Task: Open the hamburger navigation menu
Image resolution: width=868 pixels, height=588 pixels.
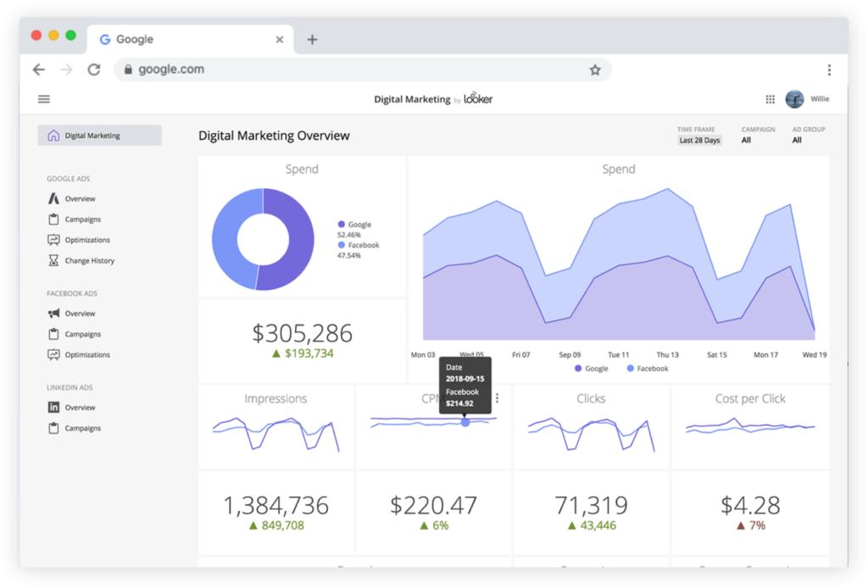Action: 44,99
